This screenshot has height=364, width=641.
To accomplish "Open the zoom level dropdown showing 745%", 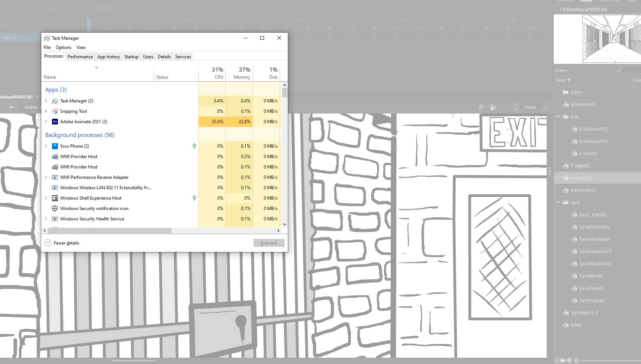I will 546,107.
